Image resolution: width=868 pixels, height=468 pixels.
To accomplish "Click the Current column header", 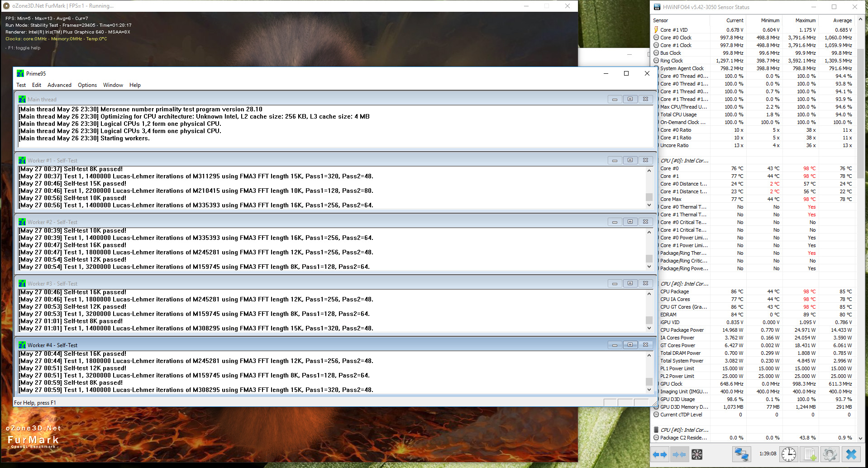I will click(728, 20).
